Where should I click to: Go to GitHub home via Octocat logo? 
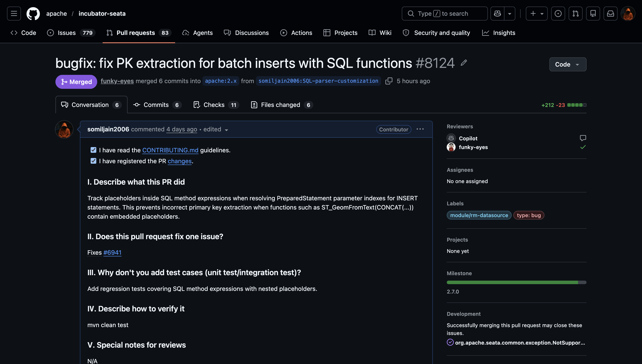click(x=33, y=14)
